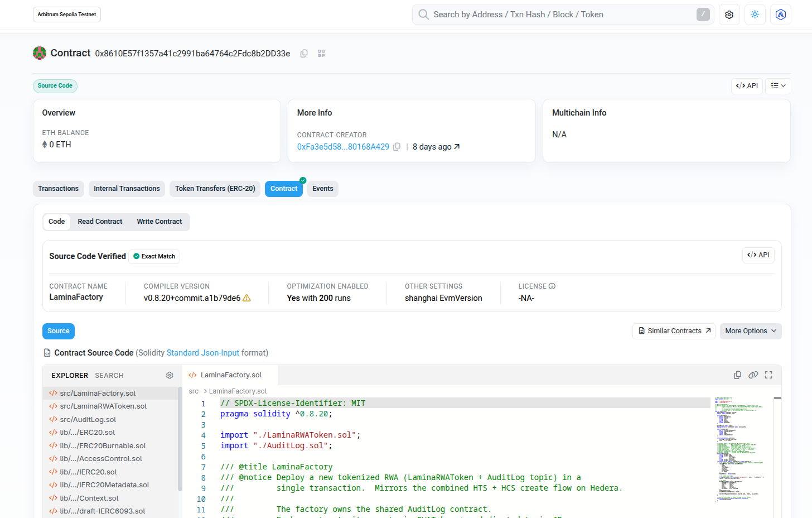Image resolution: width=812 pixels, height=518 pixels.
Task: Switch to the Write Contract sub-tab
Action: pyautogui.click(x=159, y=222)
